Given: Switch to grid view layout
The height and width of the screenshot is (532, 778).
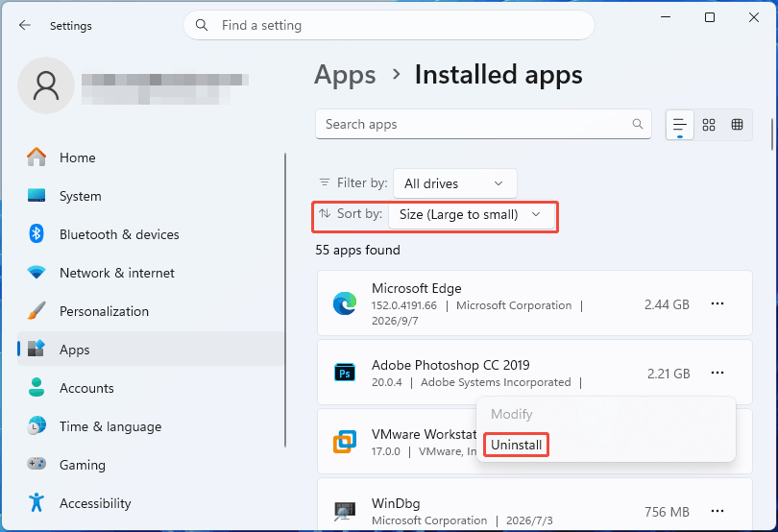Looking at the screenshot, I should point(709,125).
